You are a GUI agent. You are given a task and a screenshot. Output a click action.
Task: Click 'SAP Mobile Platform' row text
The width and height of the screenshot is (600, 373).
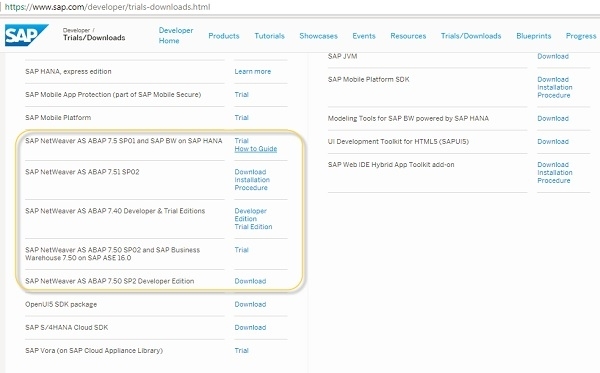pyautogui.click(x=58, y=117)
